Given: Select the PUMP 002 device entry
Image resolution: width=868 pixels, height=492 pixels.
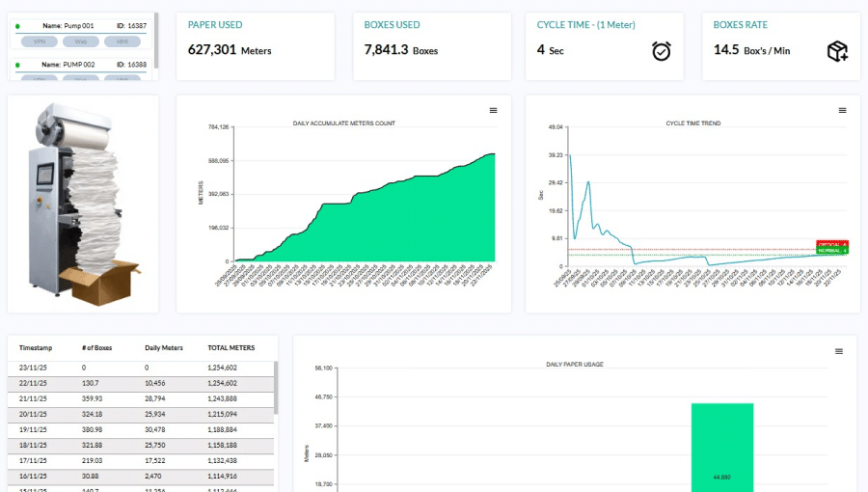Looking at the screenshot, I should coord(82,65).
